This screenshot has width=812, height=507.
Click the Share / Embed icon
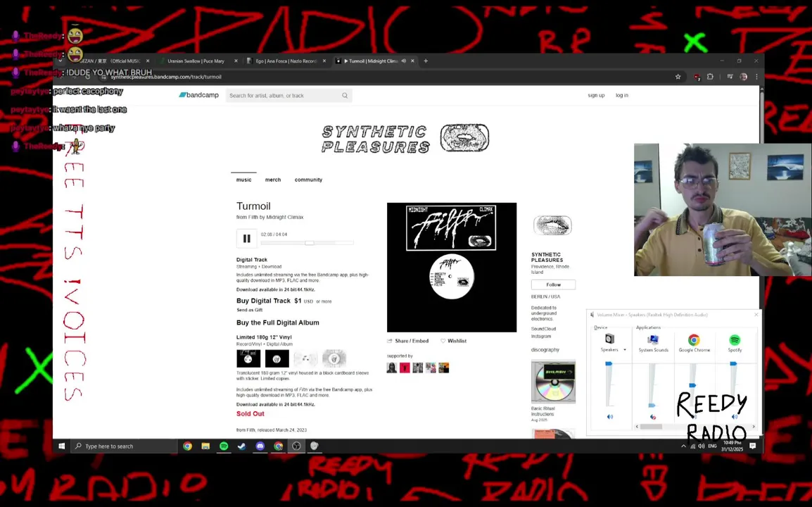click(x=389, y=341)
